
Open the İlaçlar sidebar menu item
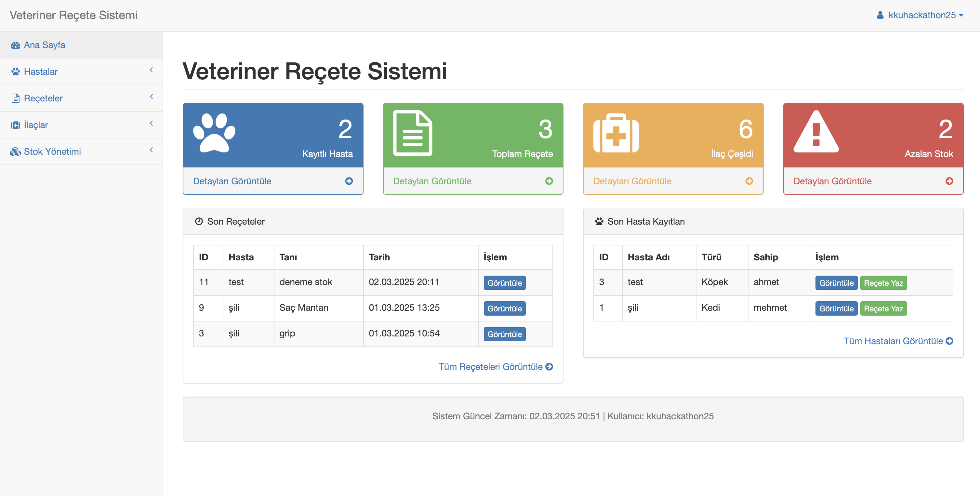[36, 125]
